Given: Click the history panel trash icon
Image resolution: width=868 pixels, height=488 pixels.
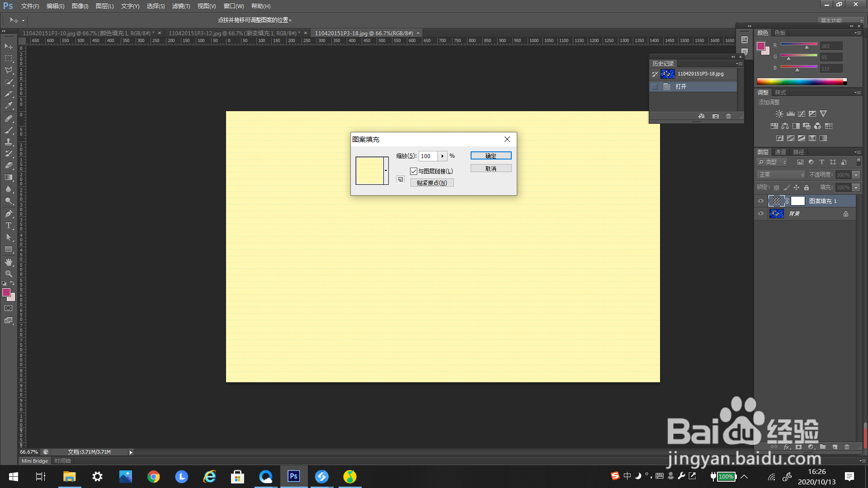Looking at the screenshot, I should (x=728, y=116).
